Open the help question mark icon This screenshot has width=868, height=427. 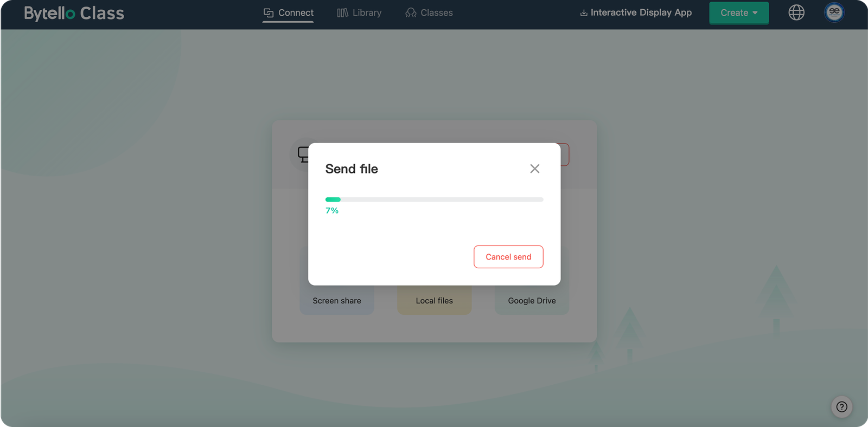[x=841, y=407]
